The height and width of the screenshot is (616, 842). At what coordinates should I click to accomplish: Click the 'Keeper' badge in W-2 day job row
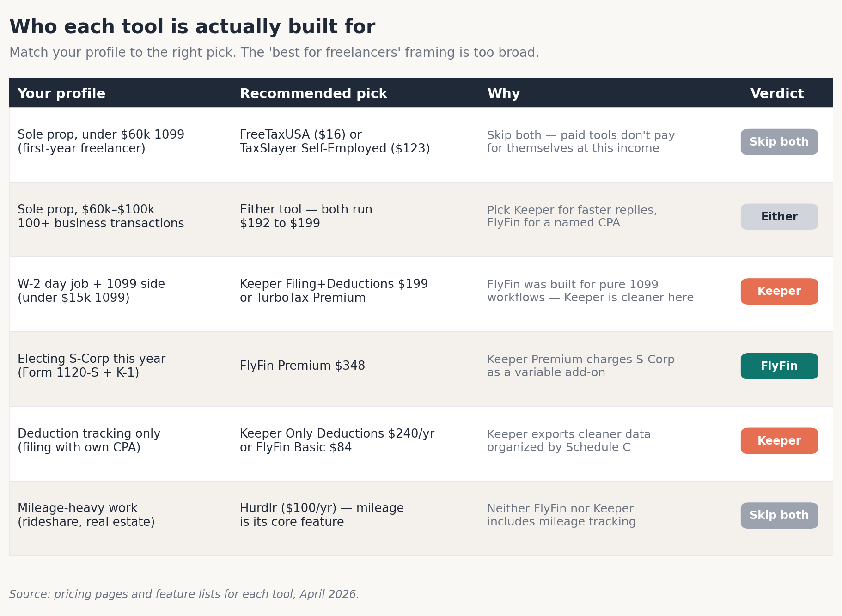779,291
